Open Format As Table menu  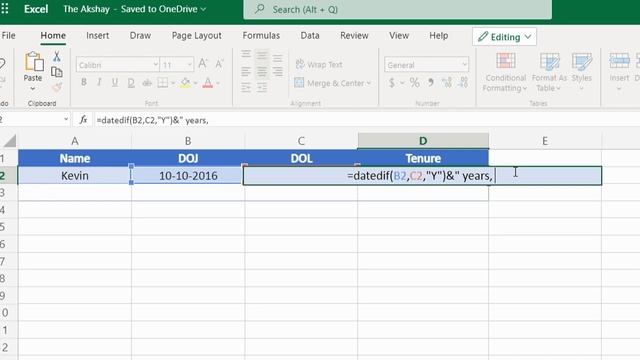[549, 73]
